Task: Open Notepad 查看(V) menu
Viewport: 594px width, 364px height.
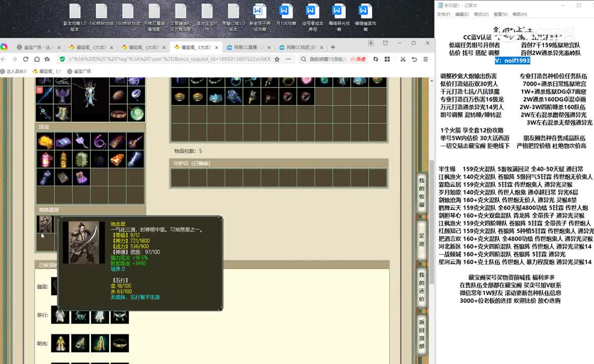Action: pyautogui.click(x=500, y=14)
